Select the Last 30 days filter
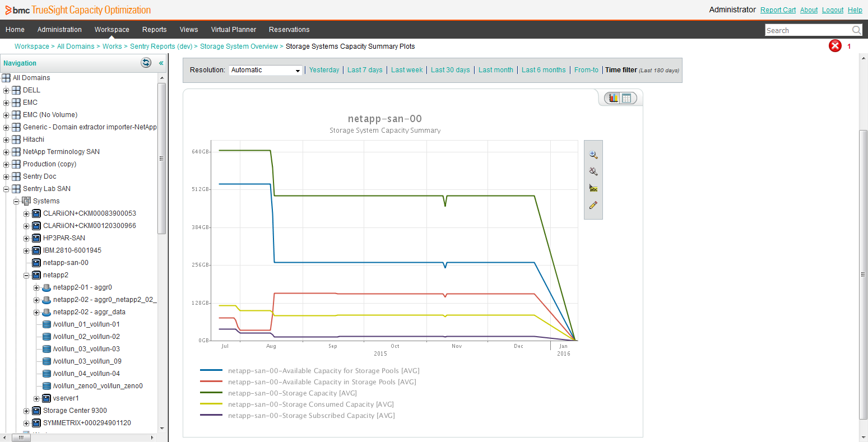Screen dimensions: 868x442 tap(451, 70)
